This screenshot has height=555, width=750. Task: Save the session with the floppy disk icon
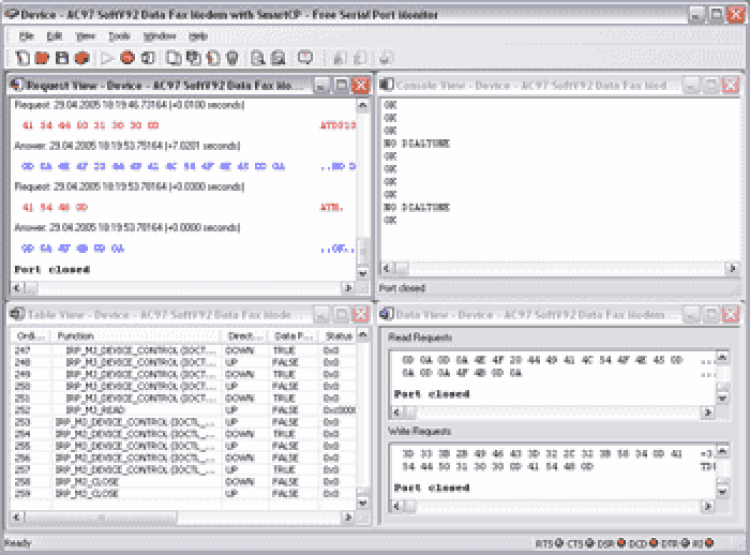pyautogui.click(x=62, y=58)
